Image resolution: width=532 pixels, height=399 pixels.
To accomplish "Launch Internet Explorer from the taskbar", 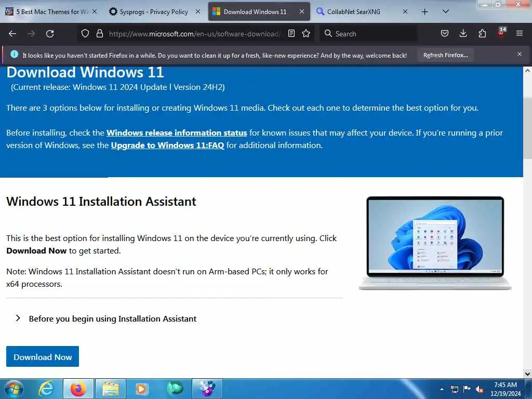I will click(x=46, y=389).
